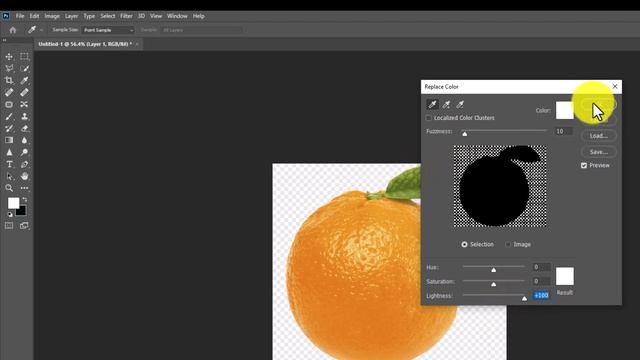Select the Blur droplet tool
Viewport: 640px width, 360px height.
24,140
